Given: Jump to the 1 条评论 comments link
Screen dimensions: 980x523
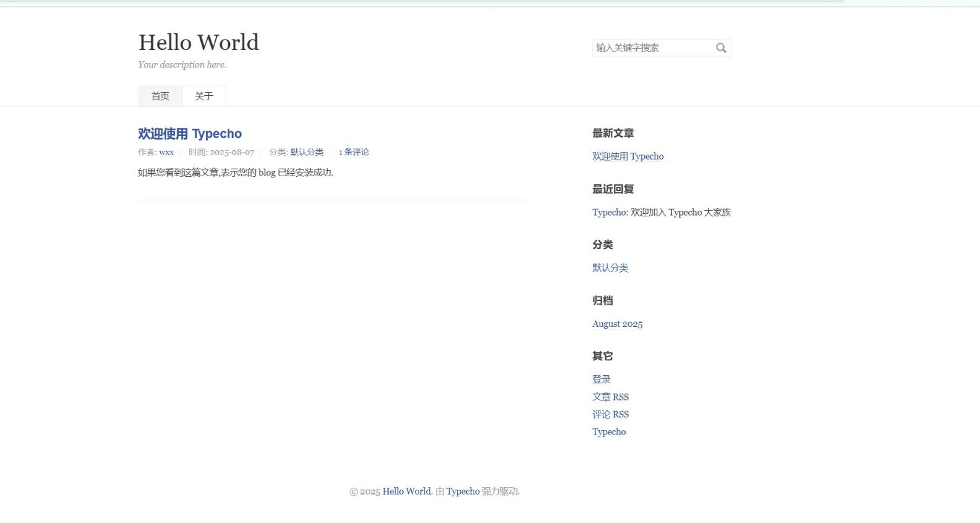Looking at the screenshot, I should pyautogui.click(x=354, y=152).
